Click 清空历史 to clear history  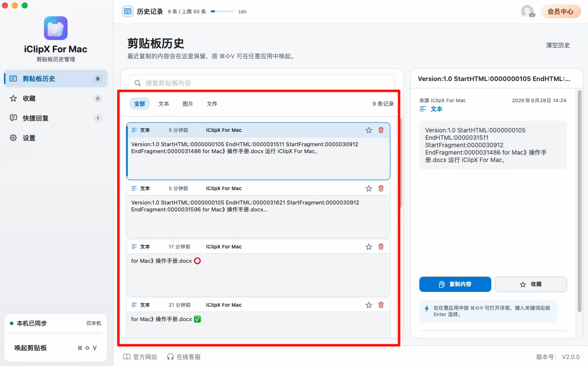coord(557,45)
